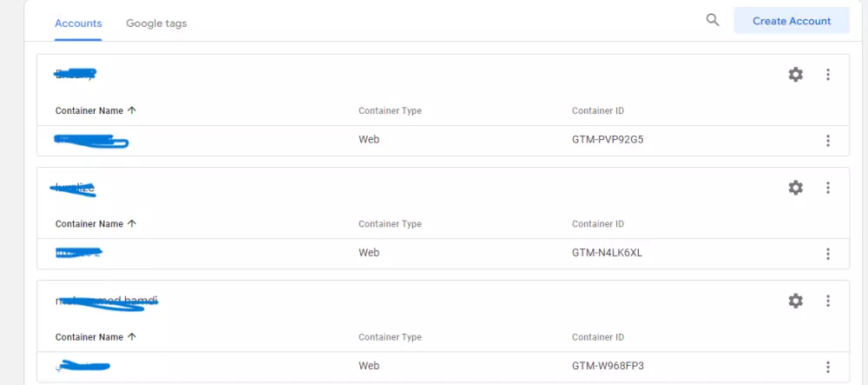
Task: Click the search magnifier icon
Action: pyautogui.click(x=713, y=20)
